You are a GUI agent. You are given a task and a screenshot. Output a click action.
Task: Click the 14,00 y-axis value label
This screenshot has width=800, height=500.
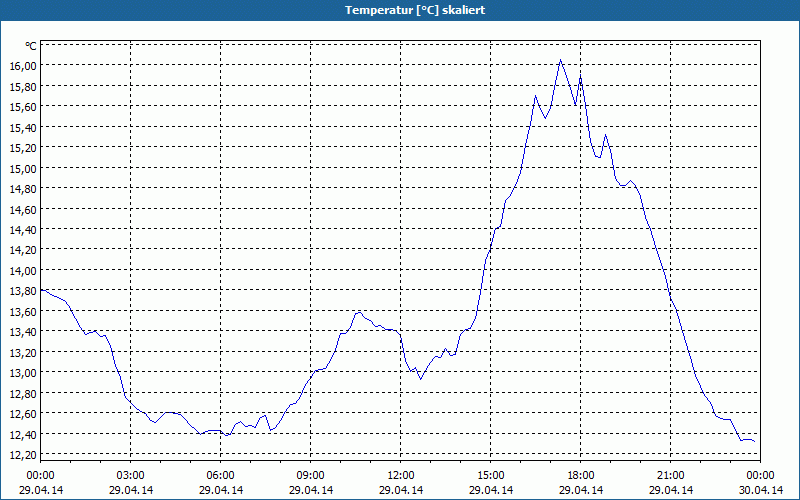[23, 270]
